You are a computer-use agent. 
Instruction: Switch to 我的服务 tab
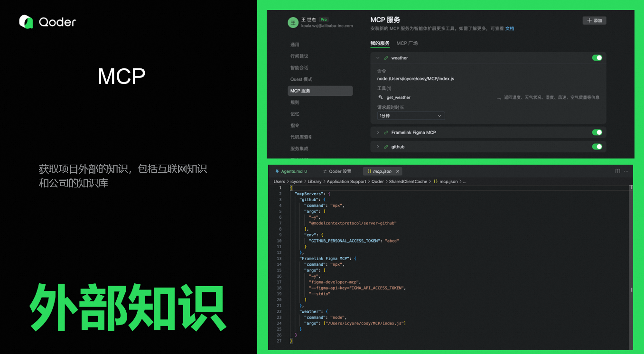pyautogui.click(x=380, y=43)
